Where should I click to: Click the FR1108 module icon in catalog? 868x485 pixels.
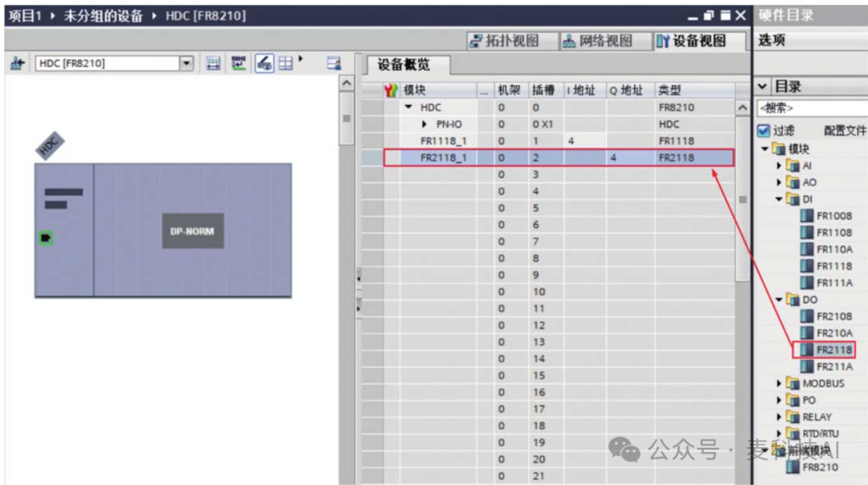[807, 232]
